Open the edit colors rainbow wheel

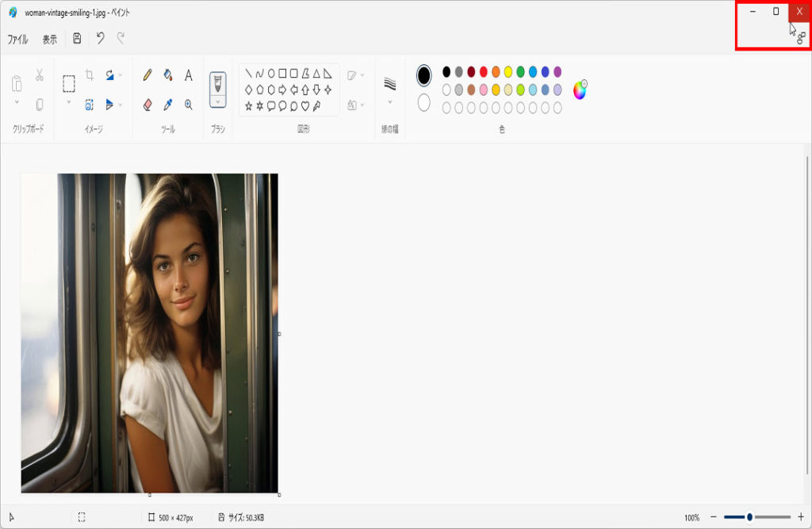[580, 90]
